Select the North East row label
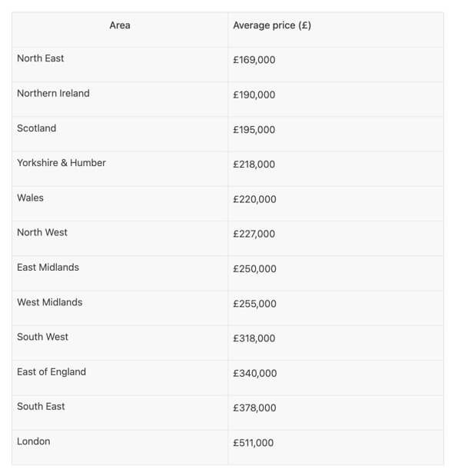Viewport: 458px width, 476px height. pos(40,58)
